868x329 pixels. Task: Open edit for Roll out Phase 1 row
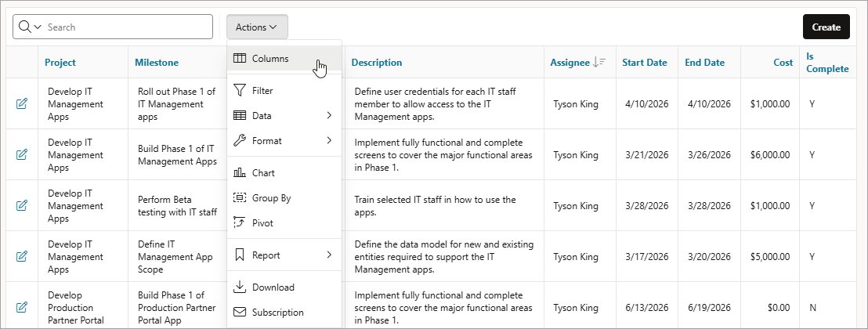click(x=22, y=103)
